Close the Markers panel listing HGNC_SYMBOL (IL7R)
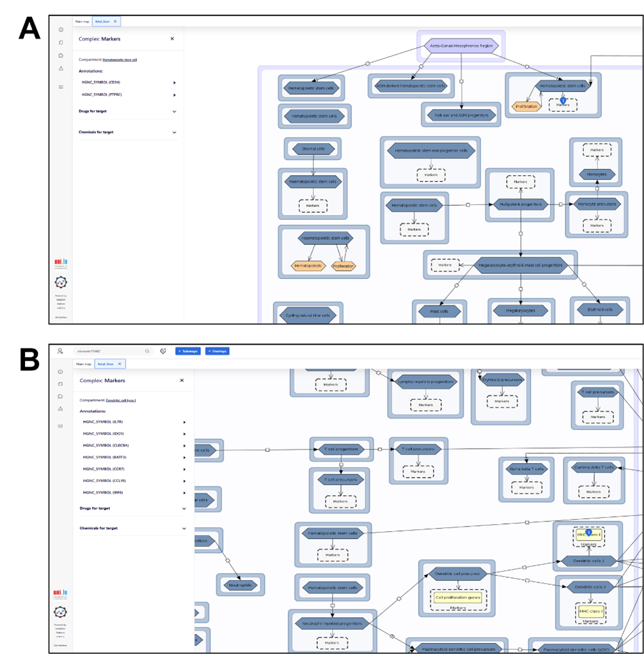The width and height of the screenshot is (644, 654). pyautogui.click(x=181, y=380)
